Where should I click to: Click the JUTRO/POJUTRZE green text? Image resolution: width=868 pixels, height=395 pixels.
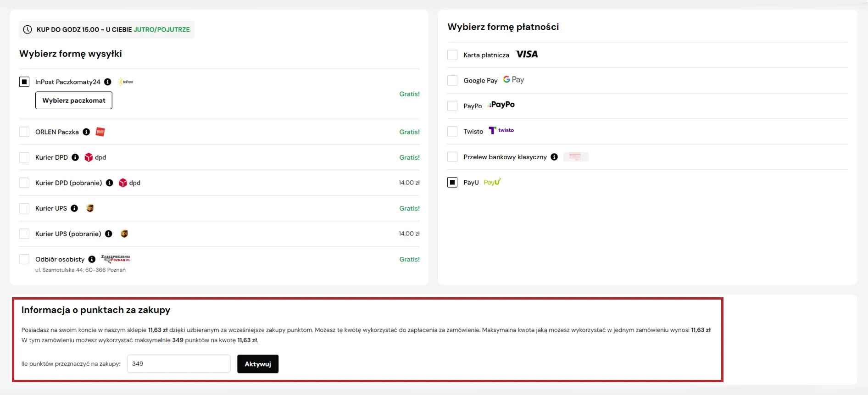[161, 29]
